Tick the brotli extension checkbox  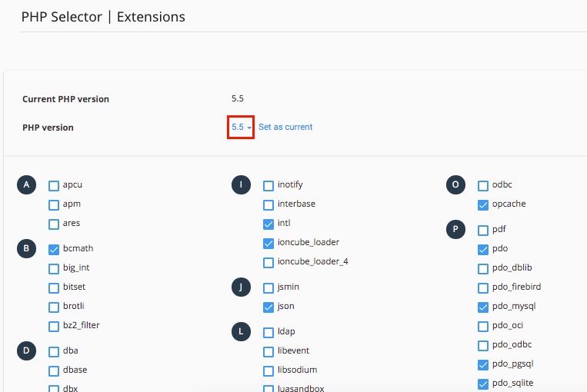click(54, 307)
